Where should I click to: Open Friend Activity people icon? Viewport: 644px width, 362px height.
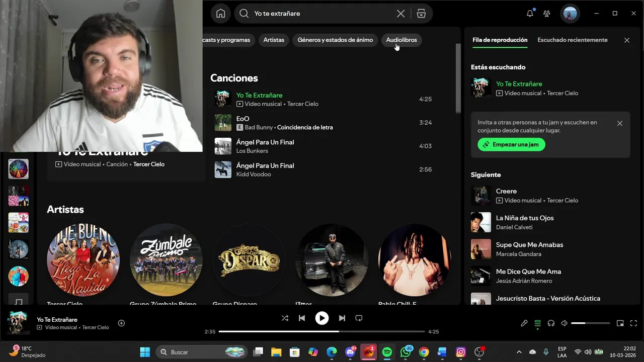tap(546, 14)
